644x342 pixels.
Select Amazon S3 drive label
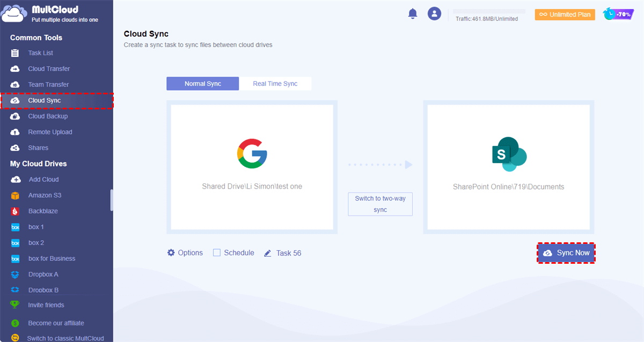click(45, 196)
